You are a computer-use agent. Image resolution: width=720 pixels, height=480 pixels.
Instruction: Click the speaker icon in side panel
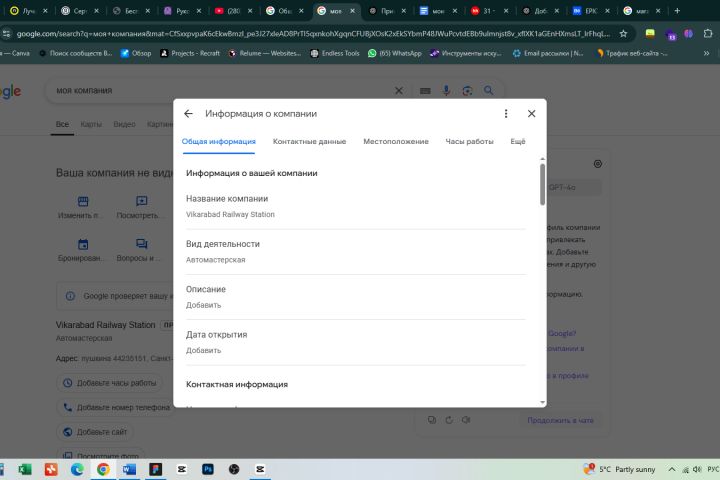coord(466,420)
